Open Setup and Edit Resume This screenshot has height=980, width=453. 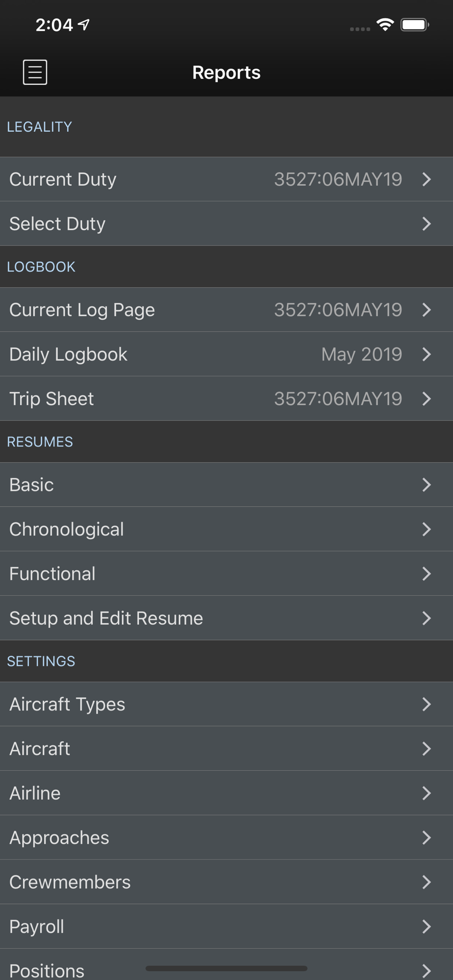pos(226,618)
